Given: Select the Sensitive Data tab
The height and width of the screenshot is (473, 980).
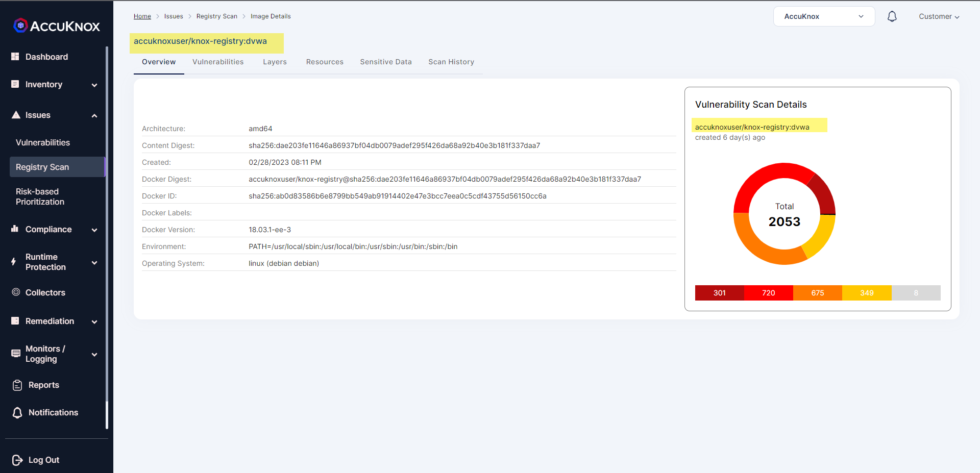Looking at the screenshot, I should [386, 62].
